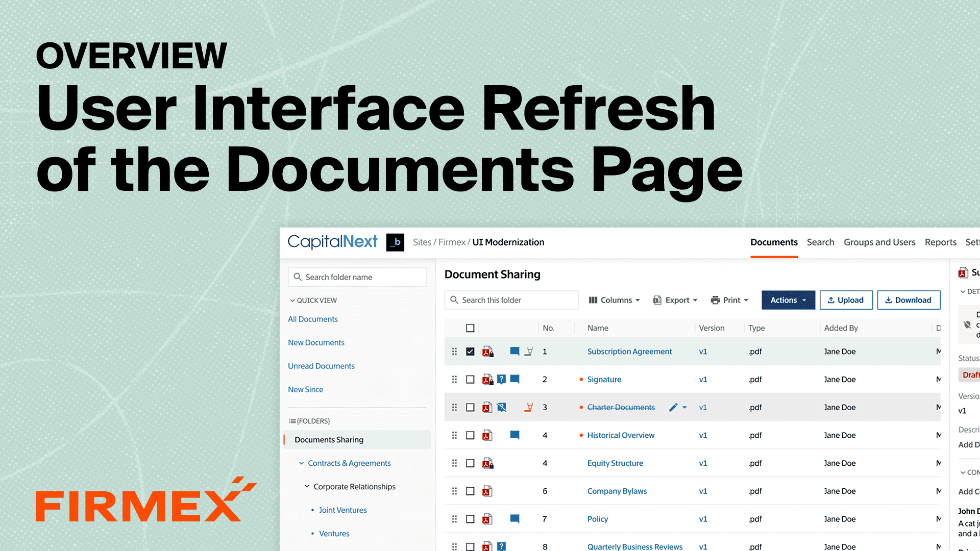The image size is (980, 551).
Task: Toggle select-all checkbox in table header
Action: 470,328
